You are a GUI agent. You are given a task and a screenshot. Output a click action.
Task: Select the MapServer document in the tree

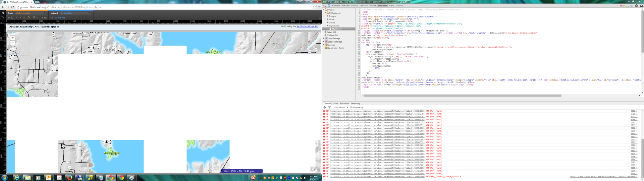click(x=336, y=29)
